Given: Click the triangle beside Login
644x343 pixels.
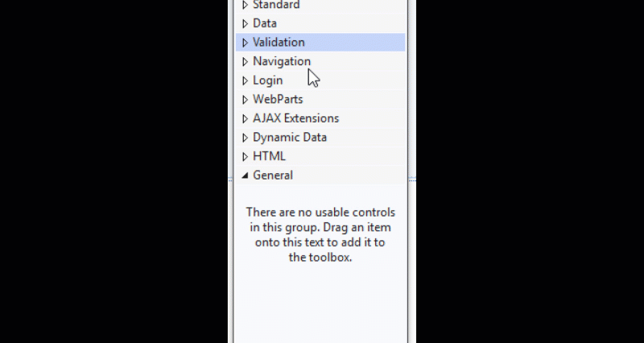Looking at the screenshot, I should (x=246, y=81).
